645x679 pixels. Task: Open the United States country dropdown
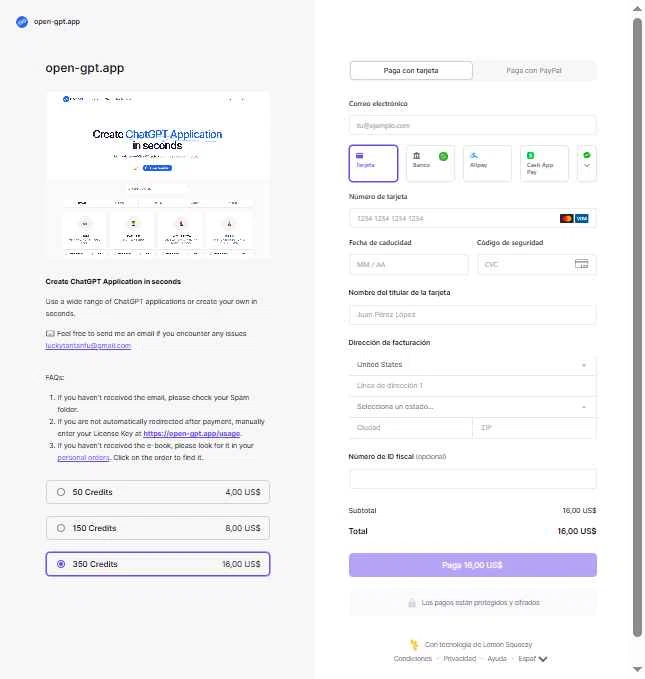tap(473, 365)
